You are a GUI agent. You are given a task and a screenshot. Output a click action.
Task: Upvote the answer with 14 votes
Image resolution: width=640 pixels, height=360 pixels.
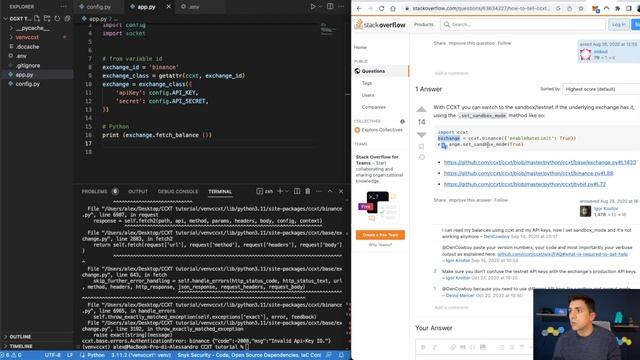421,109
